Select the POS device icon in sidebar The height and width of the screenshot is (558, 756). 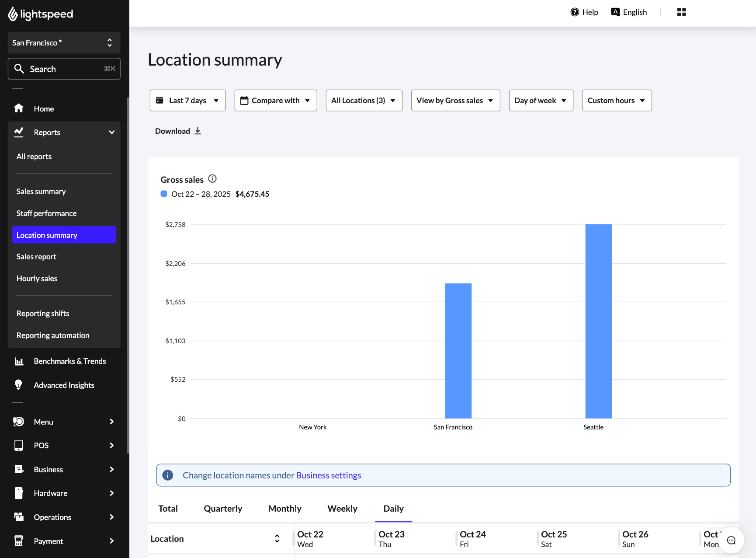coord(18,445)
